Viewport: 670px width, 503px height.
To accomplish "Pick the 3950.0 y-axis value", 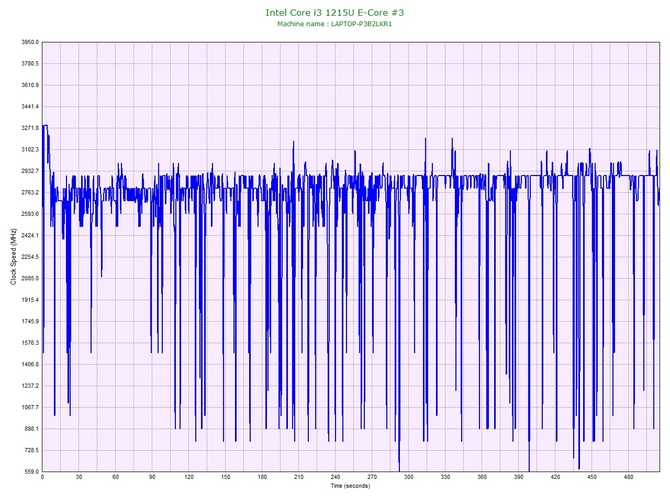I will [30, 42].
